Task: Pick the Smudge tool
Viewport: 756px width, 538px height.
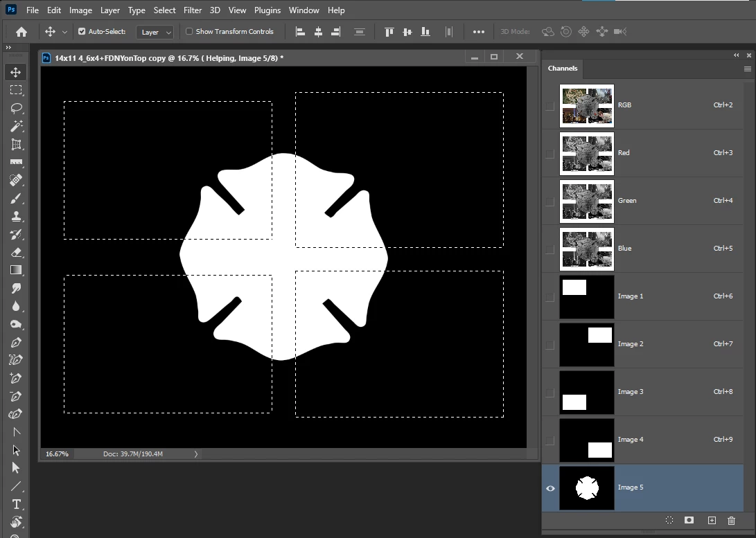Action: (16, 288)
